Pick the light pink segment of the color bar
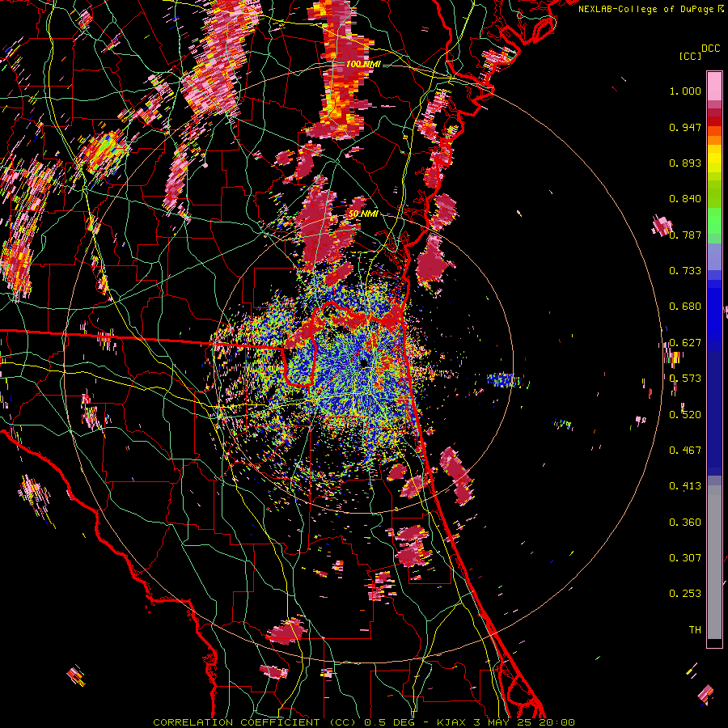 point(714,86)
